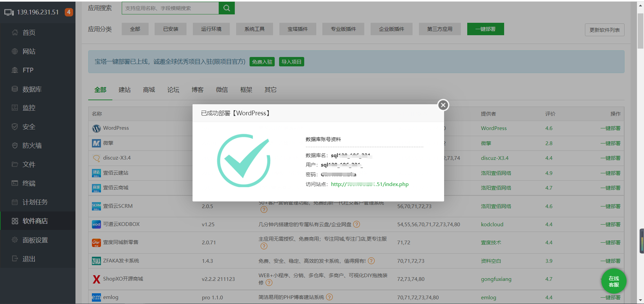Viewport: 644px width, 304px height.
Task: Click the 免费入驻 green button
Action: tap(262, 62)
